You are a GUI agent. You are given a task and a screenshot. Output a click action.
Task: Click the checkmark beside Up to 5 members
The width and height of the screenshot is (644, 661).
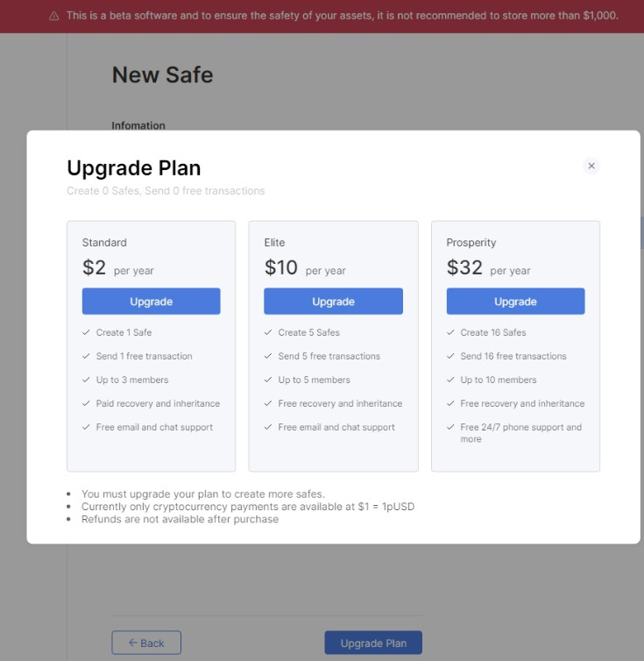click(x=268, y=380)
